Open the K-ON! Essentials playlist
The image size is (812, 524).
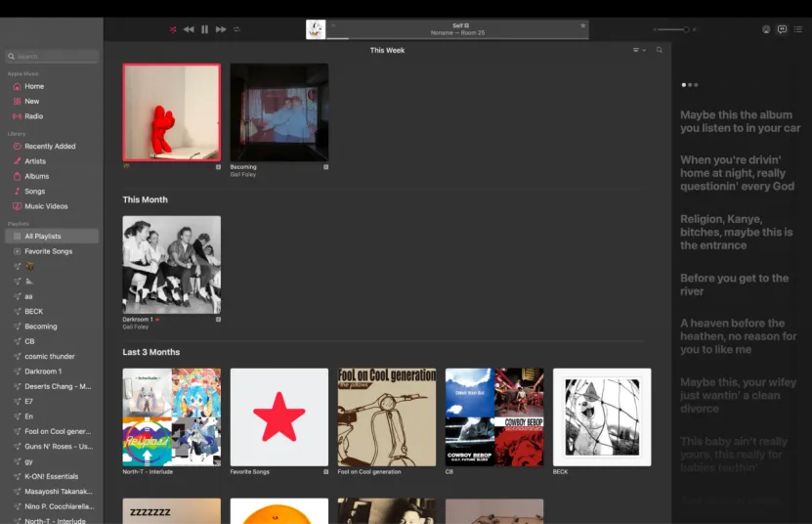pyautogui.click(x=52, y=477)
